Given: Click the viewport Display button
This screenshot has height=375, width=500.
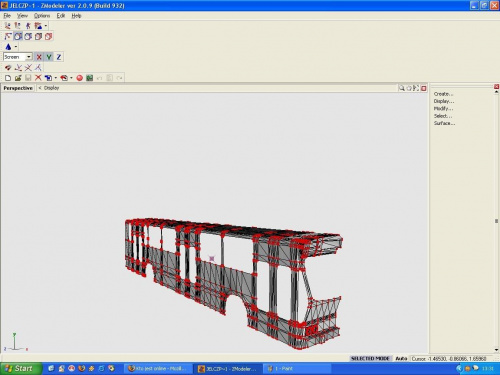Looking at the screenshot, I should click(51, 88).
